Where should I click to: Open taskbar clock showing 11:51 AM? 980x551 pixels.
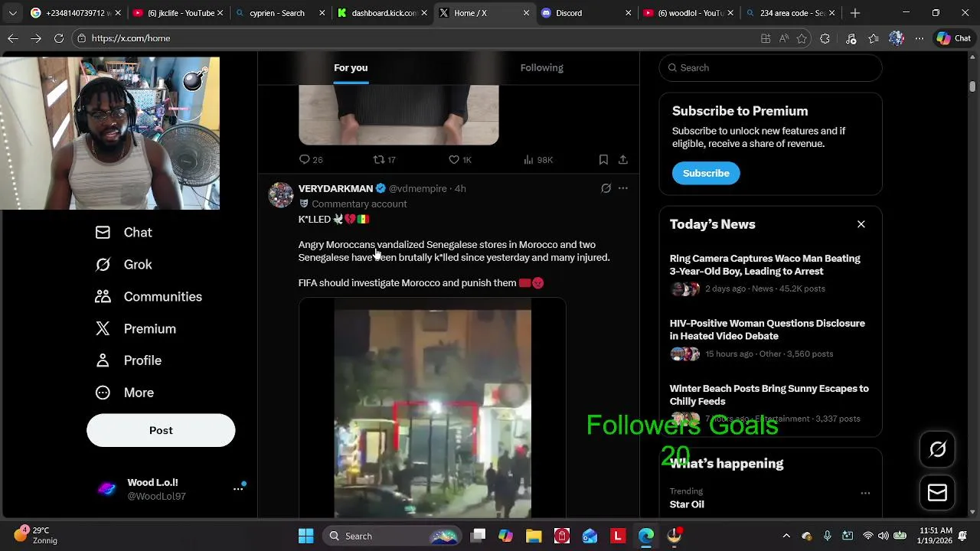(935, 536)
